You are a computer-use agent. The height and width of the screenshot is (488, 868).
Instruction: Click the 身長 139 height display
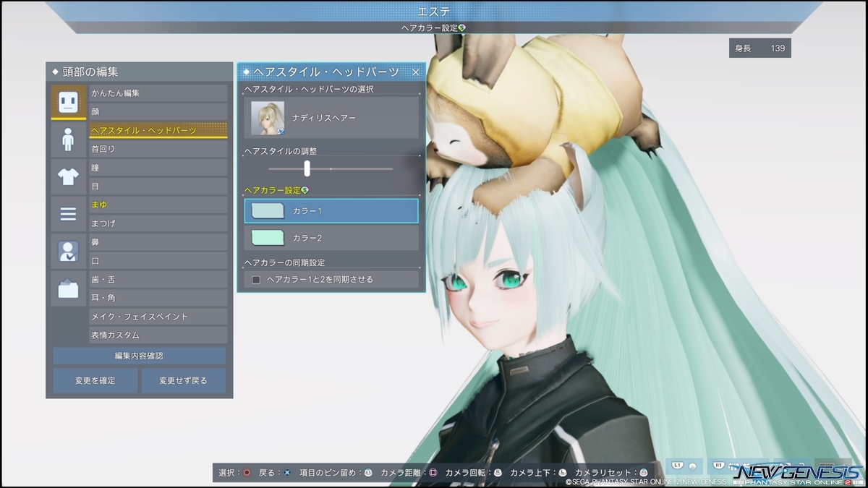760,48
